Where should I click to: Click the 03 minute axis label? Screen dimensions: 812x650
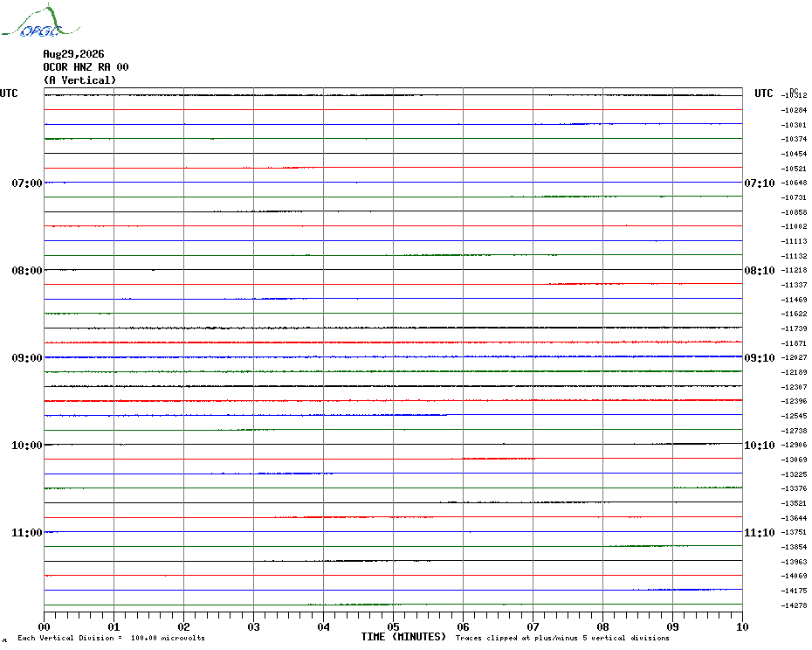point(254,626)
